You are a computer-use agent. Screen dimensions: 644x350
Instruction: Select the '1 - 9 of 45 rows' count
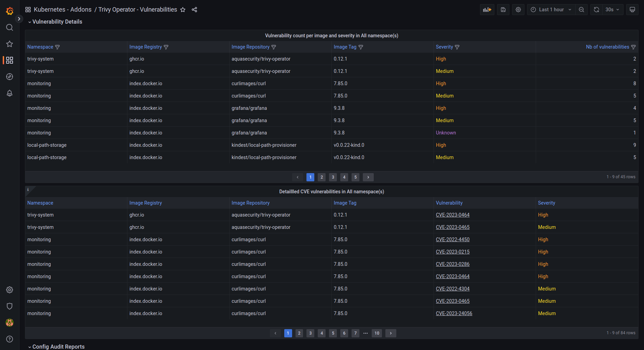(621, 177)
